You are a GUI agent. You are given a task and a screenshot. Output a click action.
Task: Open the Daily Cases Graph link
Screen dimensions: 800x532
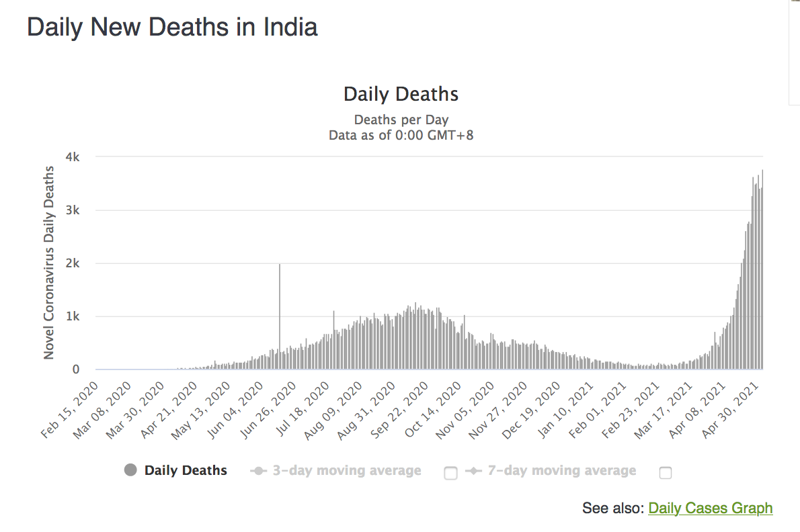(x=711, y=508)
